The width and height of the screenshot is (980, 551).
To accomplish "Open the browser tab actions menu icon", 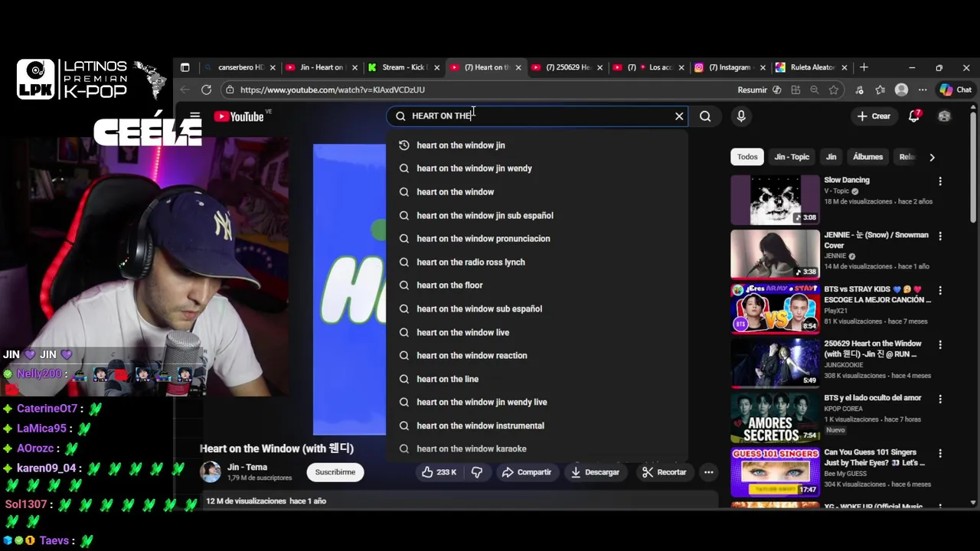I will click(x=185, y=67).
